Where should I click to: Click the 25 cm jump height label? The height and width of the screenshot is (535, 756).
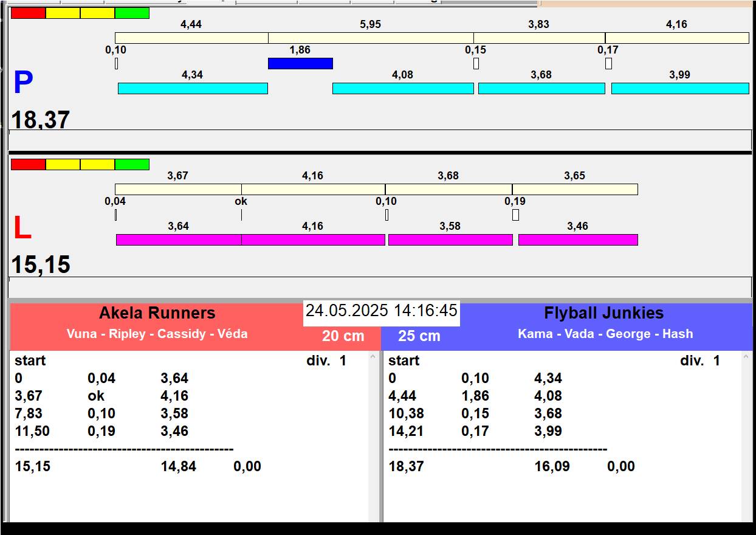(419, 336)
